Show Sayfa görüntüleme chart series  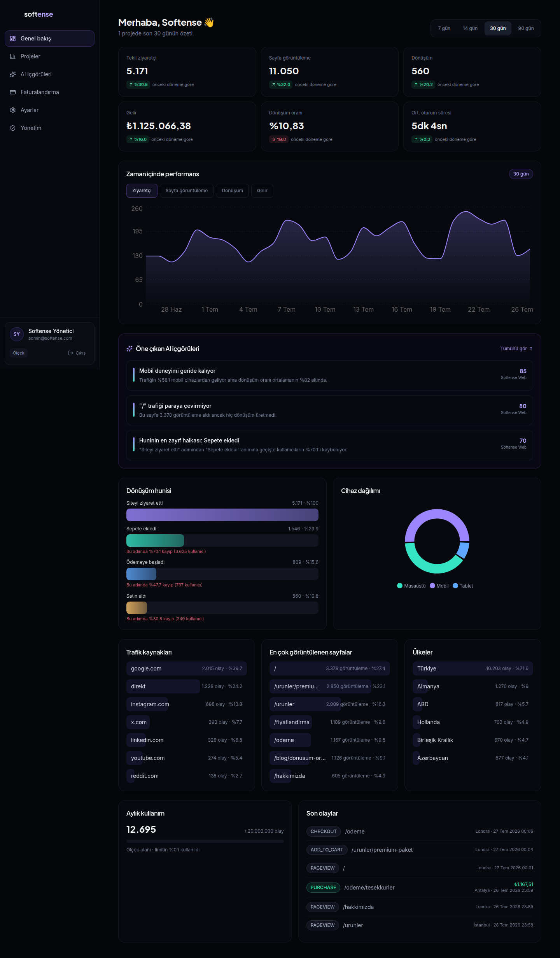coord(187,191)
